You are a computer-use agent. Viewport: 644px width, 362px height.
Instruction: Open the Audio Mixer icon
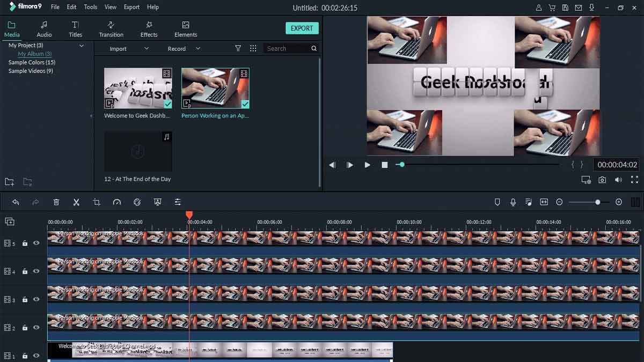click(528, 202)
